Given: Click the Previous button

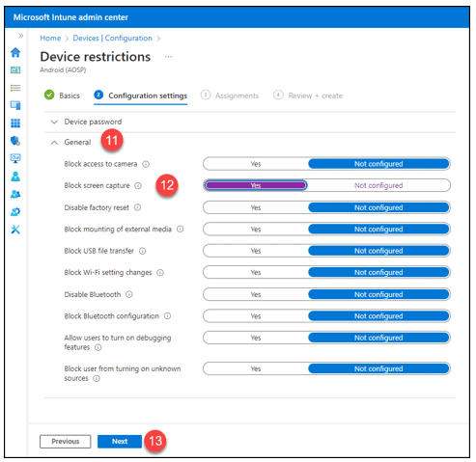Looking at the screenshot, I should [x=66, y=442].
